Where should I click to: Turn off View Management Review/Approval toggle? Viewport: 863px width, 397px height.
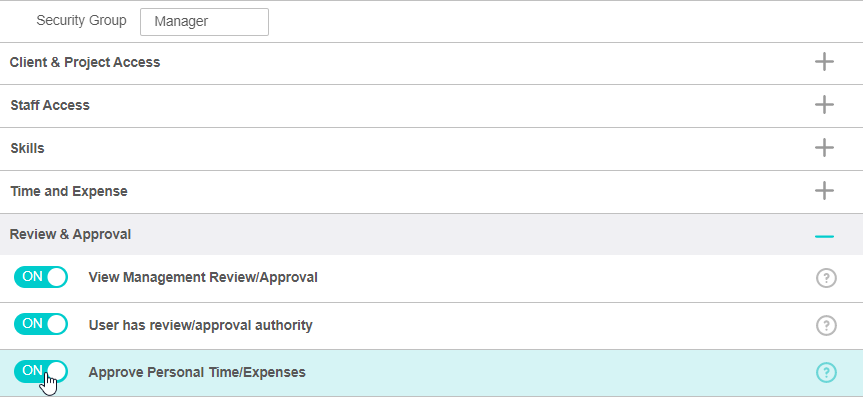[41, 277]
